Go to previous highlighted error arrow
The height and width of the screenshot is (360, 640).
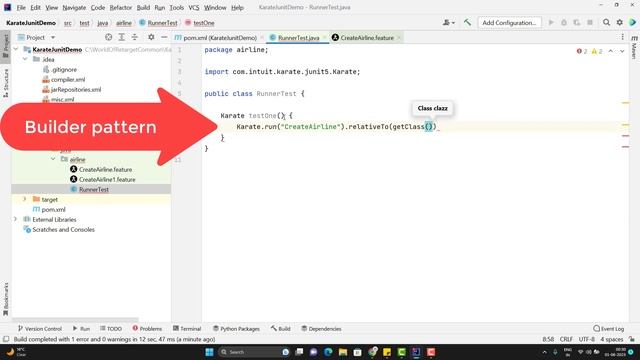pyautogui.click(x=611, y=51)
